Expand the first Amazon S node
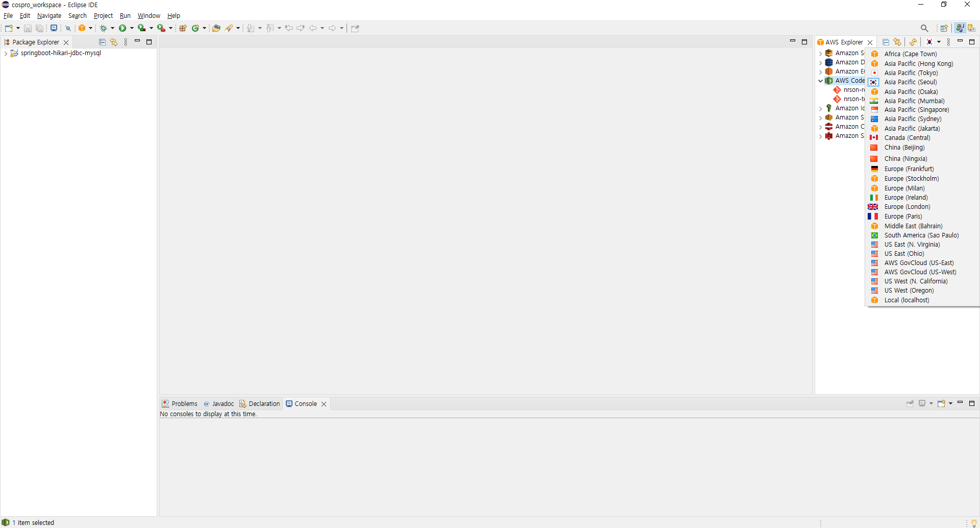Screen dimensions: 980x528 tap(820, 53)
